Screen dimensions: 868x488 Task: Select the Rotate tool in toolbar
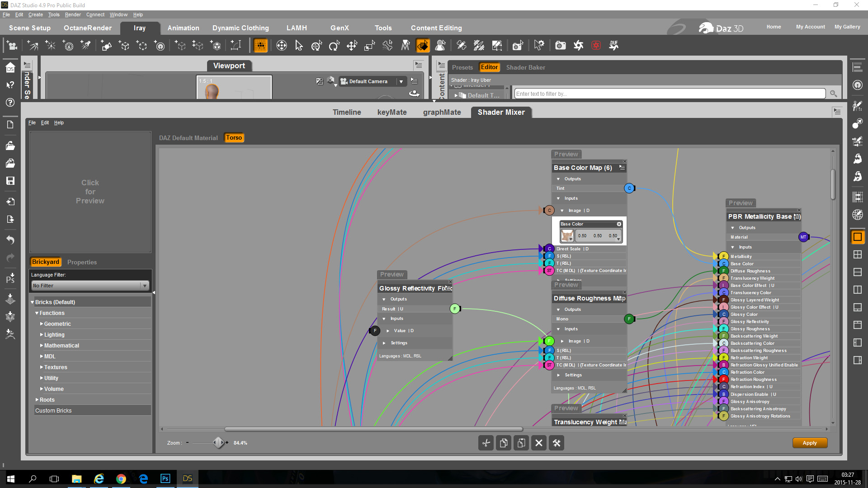[x=334, y=45]
